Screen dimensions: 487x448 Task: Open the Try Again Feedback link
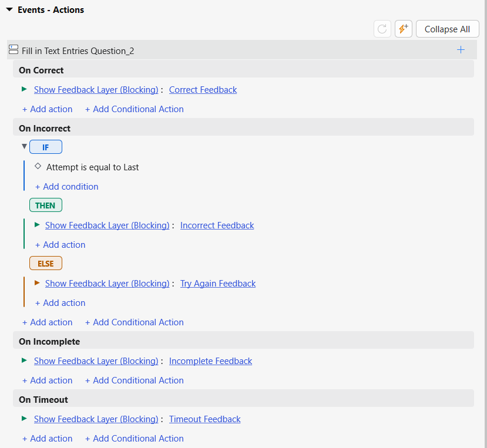pos(218,284)
